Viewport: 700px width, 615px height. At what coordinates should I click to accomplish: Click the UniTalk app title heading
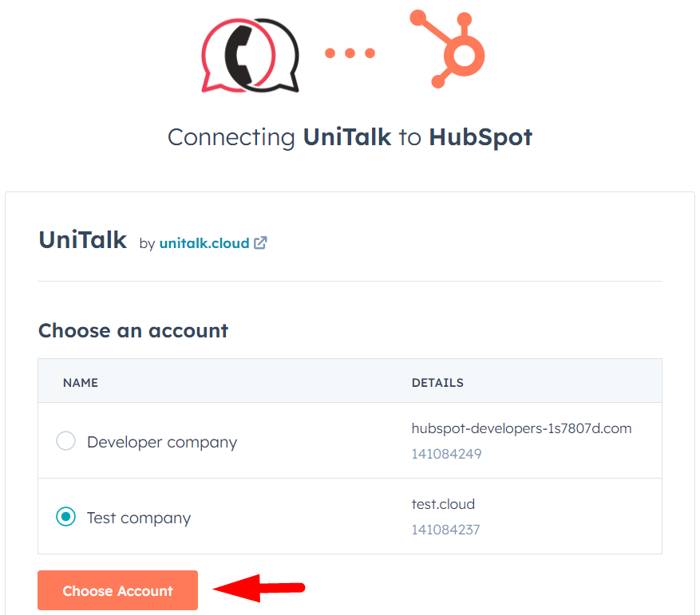coord(83,240)
